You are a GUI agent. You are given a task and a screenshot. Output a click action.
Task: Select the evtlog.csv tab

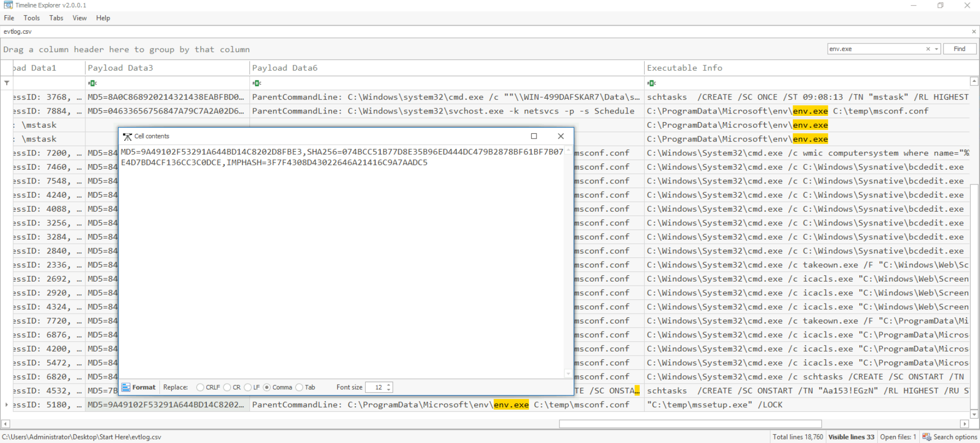pos(18,32)
